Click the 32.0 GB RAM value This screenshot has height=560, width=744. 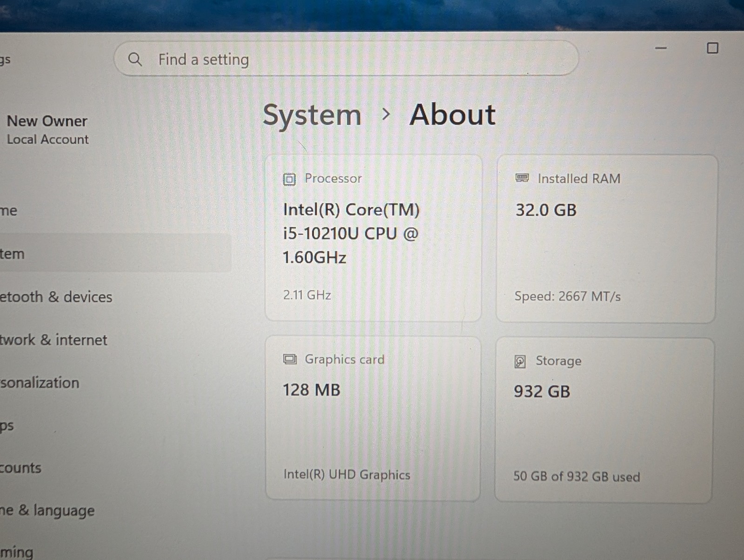[x=546, y=210]
